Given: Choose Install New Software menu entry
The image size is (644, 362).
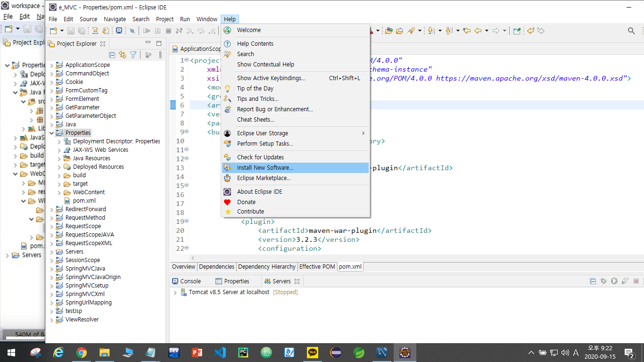Looking at the screenshot, I should 295,168.
